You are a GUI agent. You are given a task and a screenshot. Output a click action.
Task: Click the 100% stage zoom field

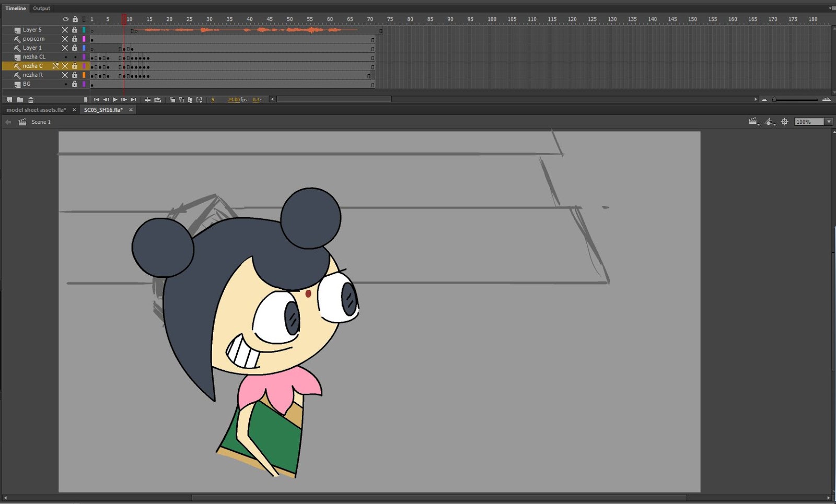[809, 122]
